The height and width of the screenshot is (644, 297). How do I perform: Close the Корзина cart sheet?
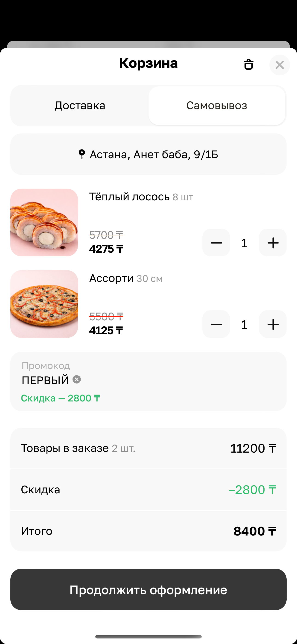coord(280,65)
